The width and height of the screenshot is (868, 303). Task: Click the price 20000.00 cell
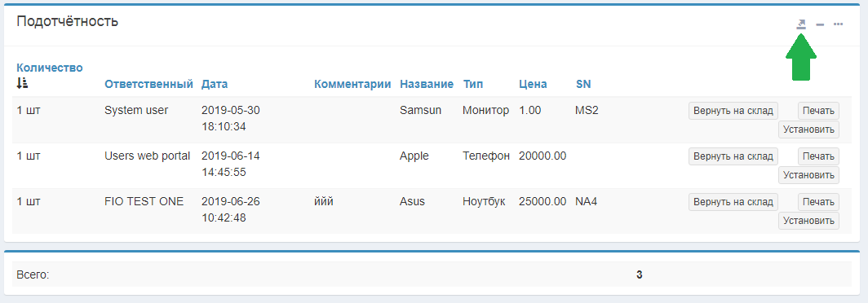tap(542, 156)
